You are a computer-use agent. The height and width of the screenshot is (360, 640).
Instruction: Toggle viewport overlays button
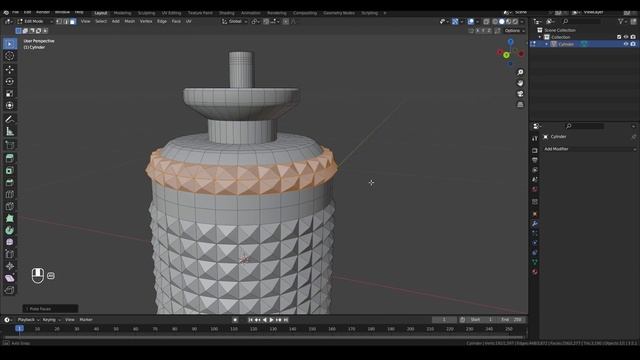(471, 21)
